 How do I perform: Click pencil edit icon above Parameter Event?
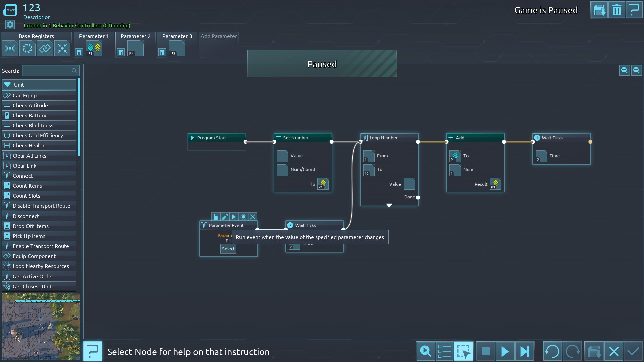(225, 217)
